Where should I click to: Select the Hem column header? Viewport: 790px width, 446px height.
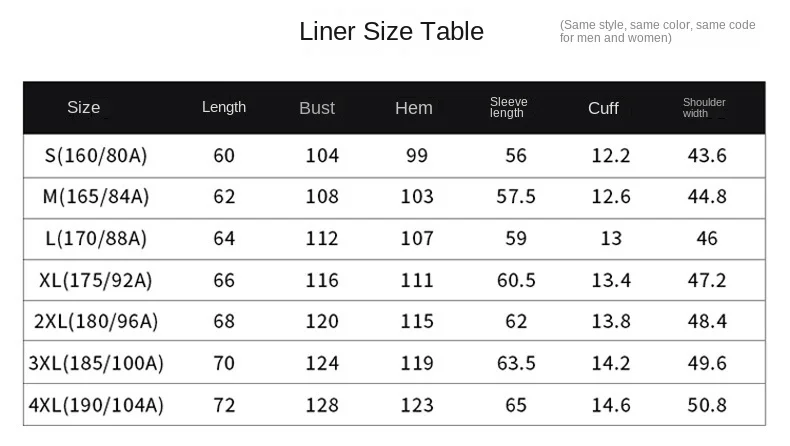tap(414, 108)
